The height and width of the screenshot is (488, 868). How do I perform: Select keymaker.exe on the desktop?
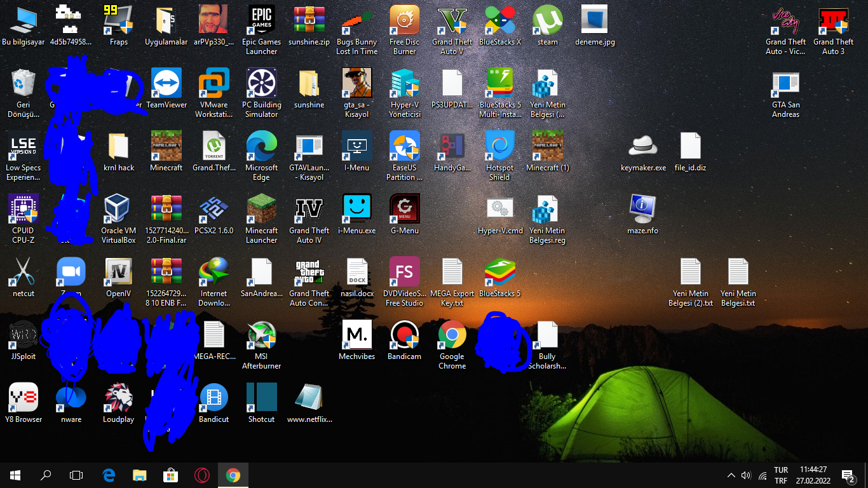point(643,152)
